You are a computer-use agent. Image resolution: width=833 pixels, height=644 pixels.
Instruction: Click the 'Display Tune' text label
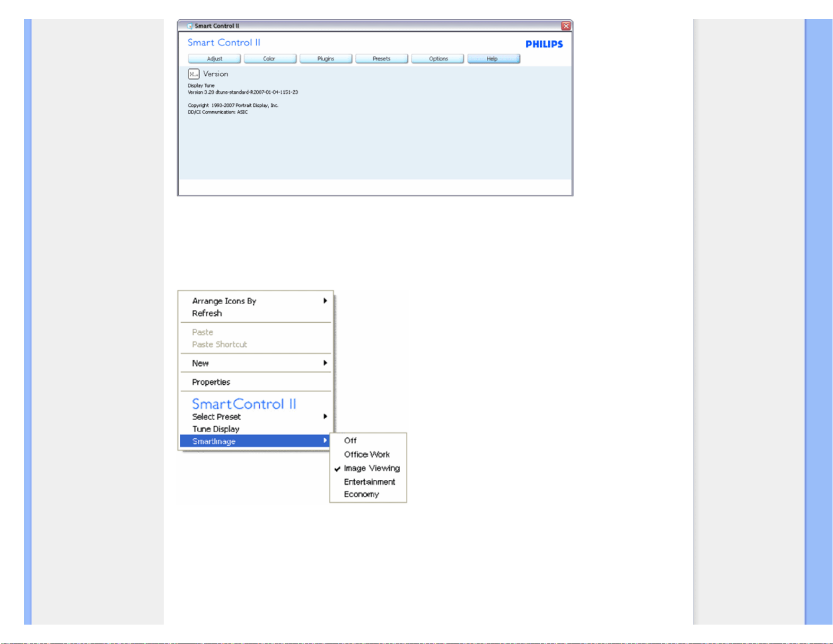point(201,86)
